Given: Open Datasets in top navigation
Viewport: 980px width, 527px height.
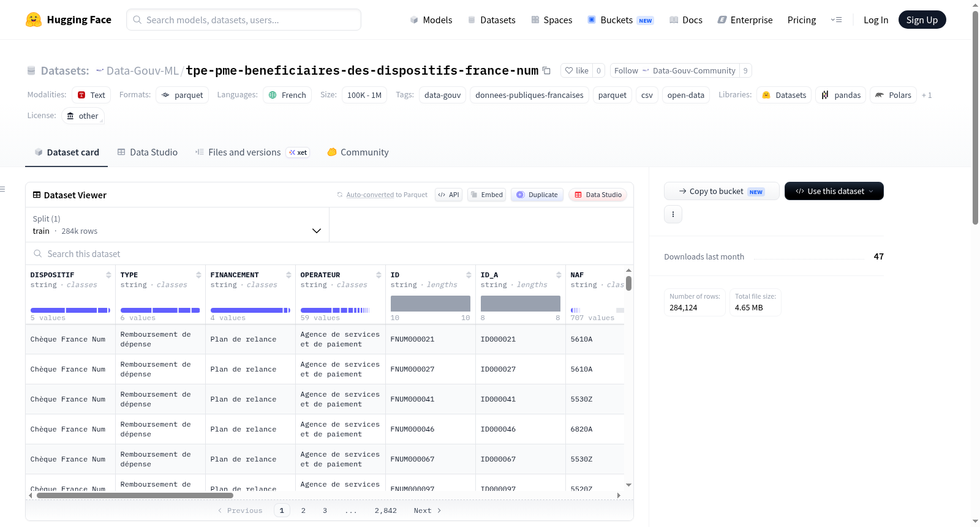Looking at the screenshot, I should [x=491, y=20].
